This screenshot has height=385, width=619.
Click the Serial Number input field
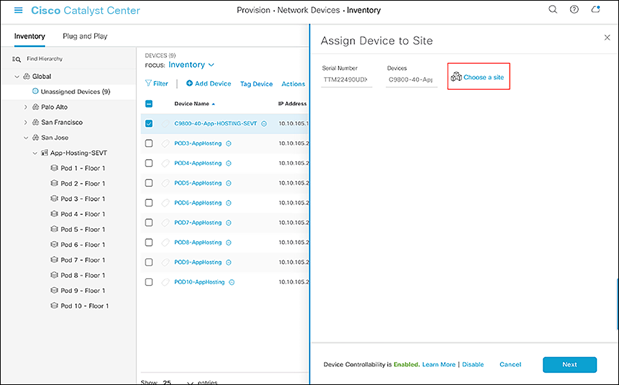346,80
